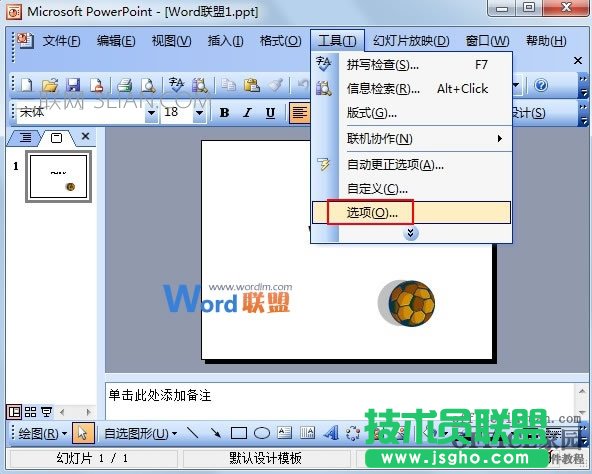Open the Insert menu
The image size is (592, 474).
click(x=225, y=40)
